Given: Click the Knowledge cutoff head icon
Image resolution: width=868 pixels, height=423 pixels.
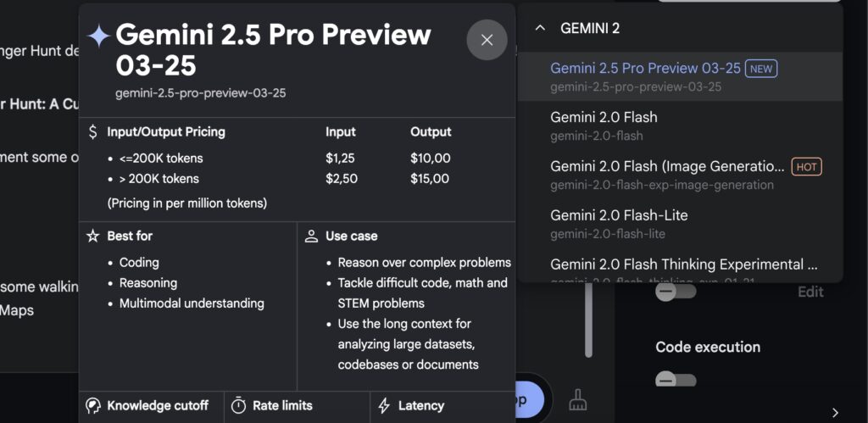Looking at the screenshot, I should (x=93, y=406).
